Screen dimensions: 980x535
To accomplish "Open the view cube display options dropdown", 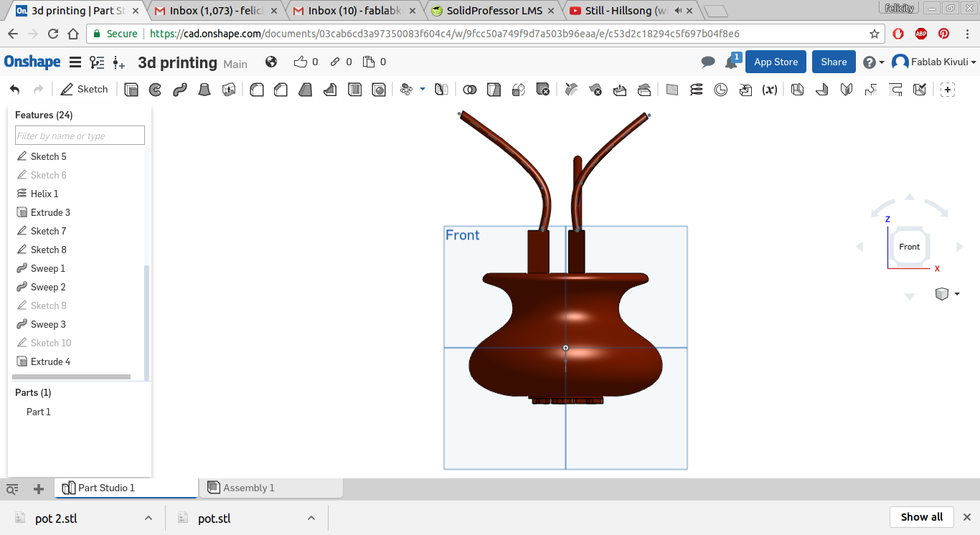I will (x=956, y=294).
